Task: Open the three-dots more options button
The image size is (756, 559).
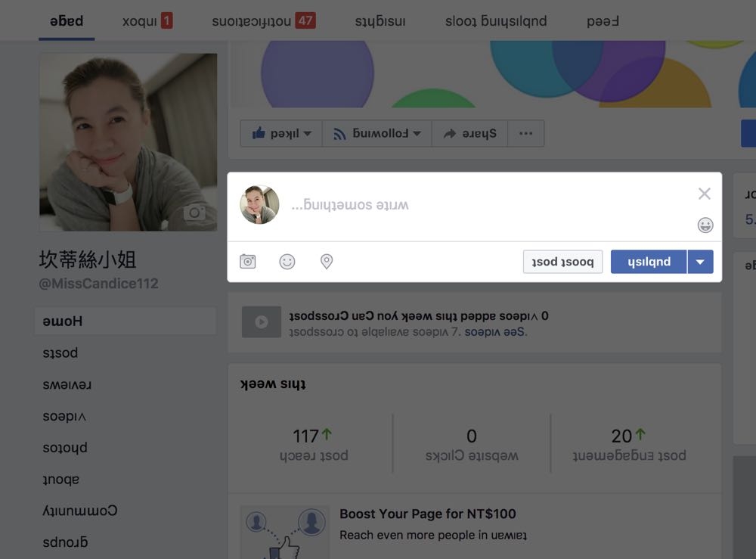Action: pyautogui.click(x=526, y=133)
